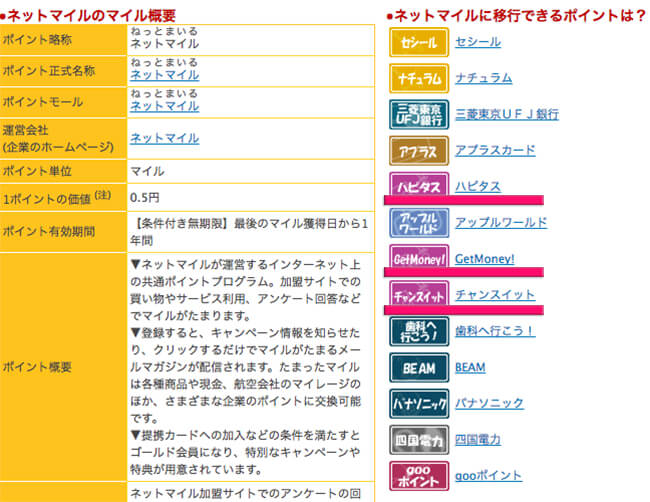Open the GetMoney! text link
This screenshot has height=502, width=650.
pos(485,259)
